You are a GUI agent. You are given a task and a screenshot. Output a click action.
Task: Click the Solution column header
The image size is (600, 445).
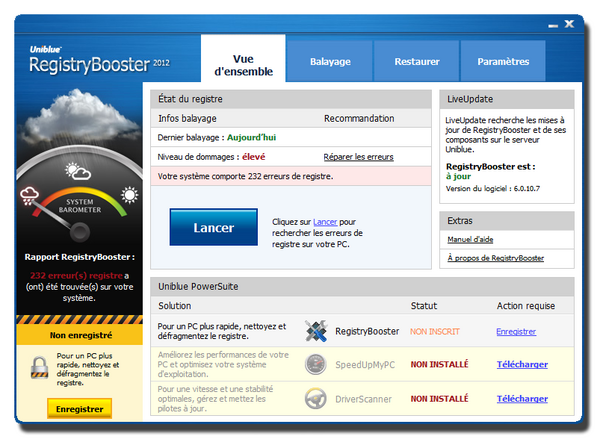pos(174,306)
